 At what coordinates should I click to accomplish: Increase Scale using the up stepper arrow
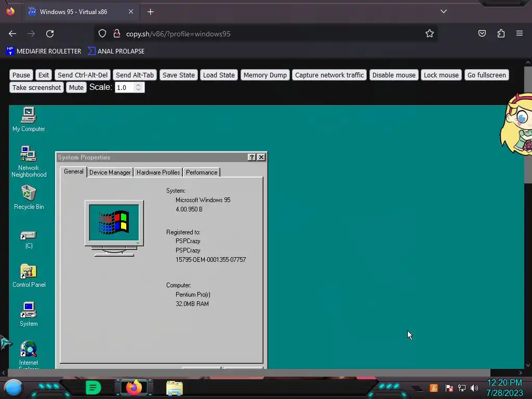tap(138, 85)
